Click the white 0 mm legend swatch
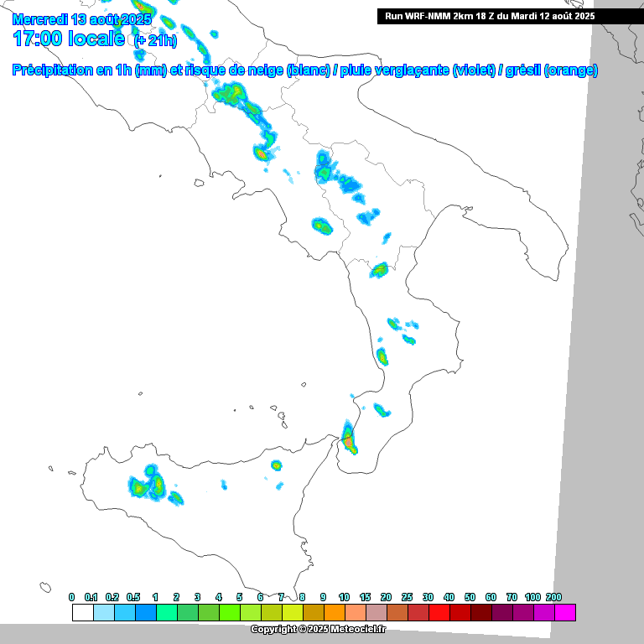This screenshot has width=644, height=644. (x=82, y=613)
